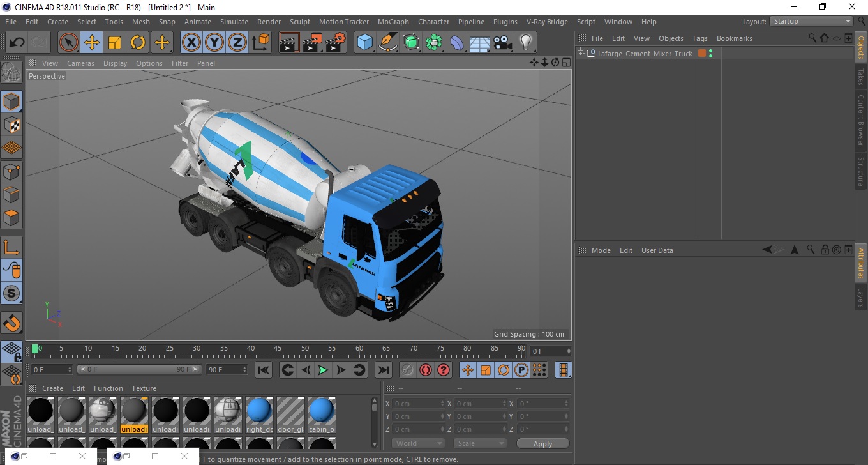Go to end of animation
This screenshot has width=868, height=465.
(x=383, y=370)
